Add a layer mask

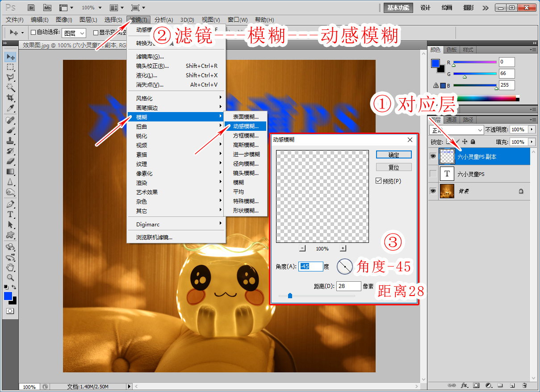pos(476,385)
